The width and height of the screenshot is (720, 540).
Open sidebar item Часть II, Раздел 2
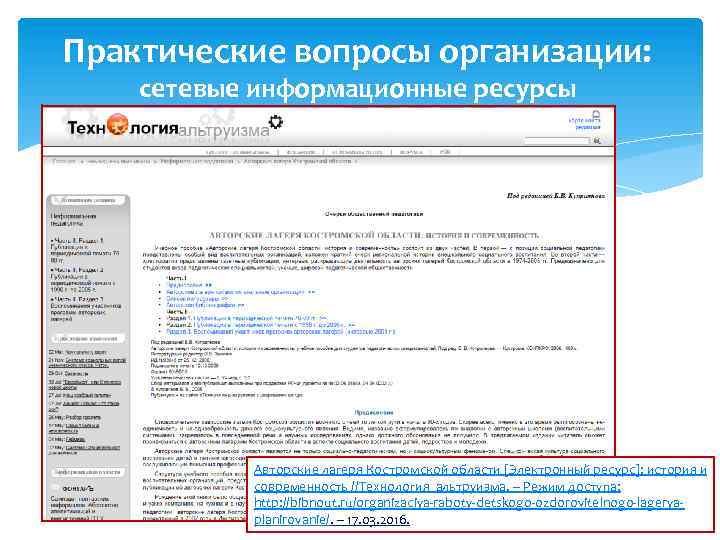coord(84,280)
